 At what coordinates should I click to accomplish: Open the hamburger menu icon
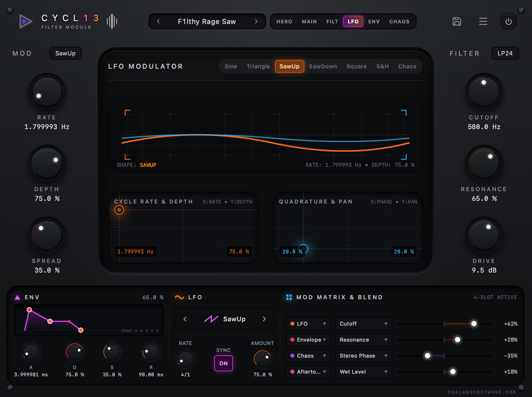(483, 21)
